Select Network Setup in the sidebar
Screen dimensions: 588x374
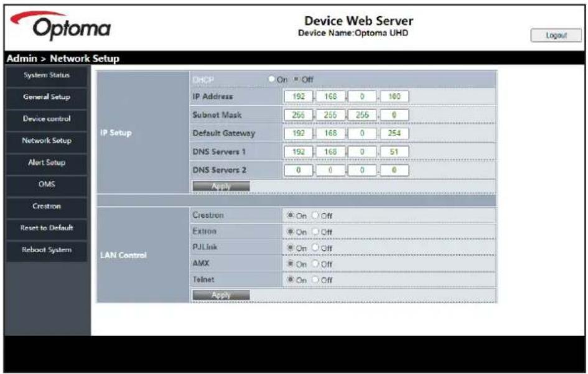(47, 141)
